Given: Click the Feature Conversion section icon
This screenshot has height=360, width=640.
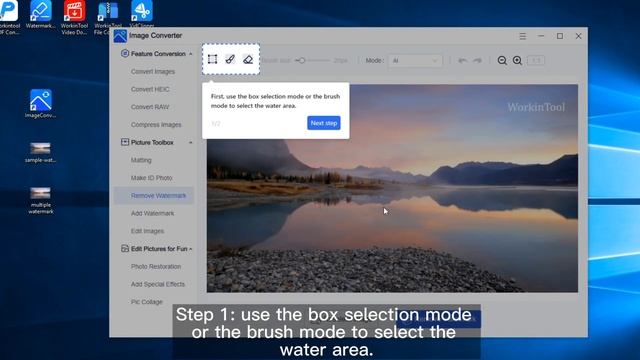Looking at the screenshot, I should 125,53.
